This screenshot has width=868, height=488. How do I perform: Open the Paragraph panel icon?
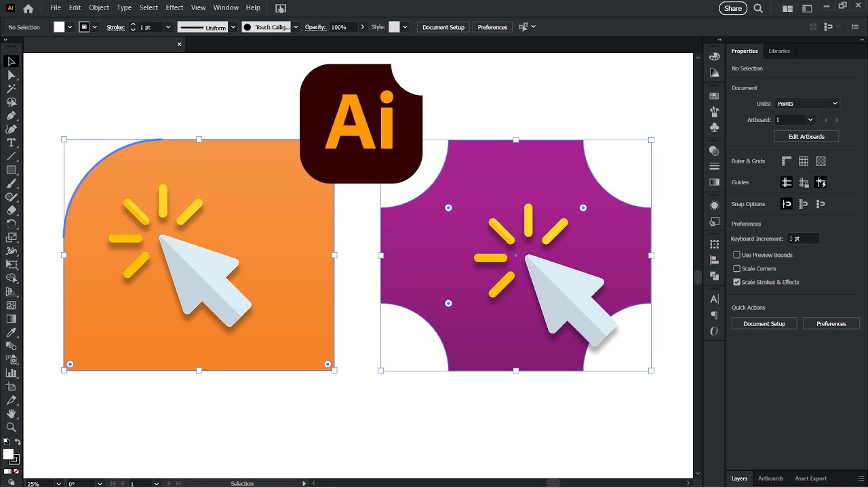coord(714,315)
